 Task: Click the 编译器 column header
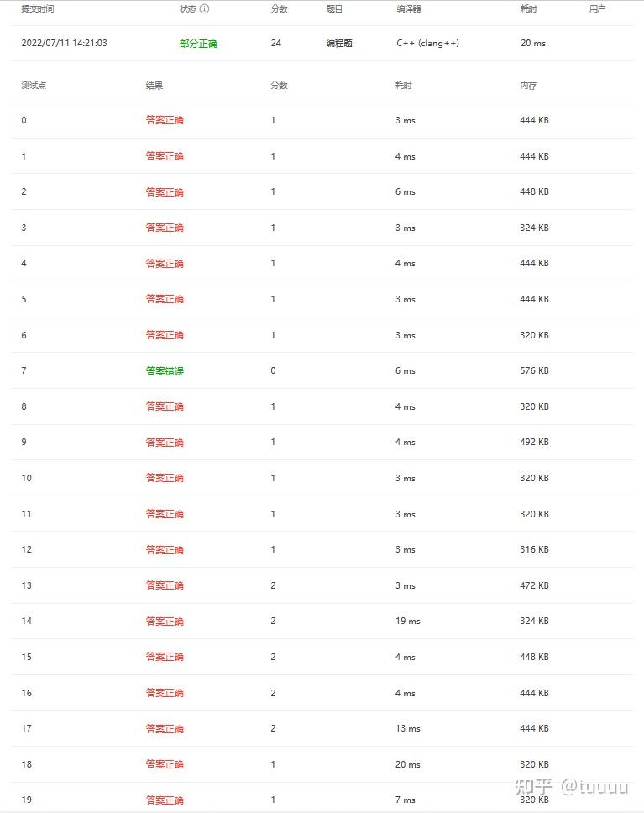[x=409, y=8]
